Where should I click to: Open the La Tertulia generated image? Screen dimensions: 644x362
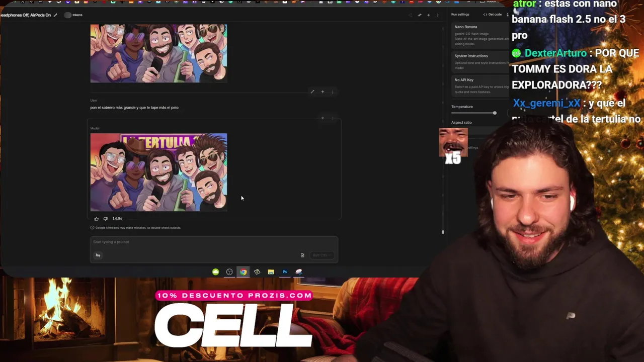[x=158, y=172]
